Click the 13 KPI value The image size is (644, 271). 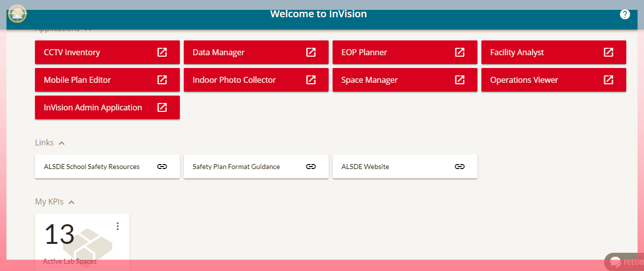tap(60, 235)
